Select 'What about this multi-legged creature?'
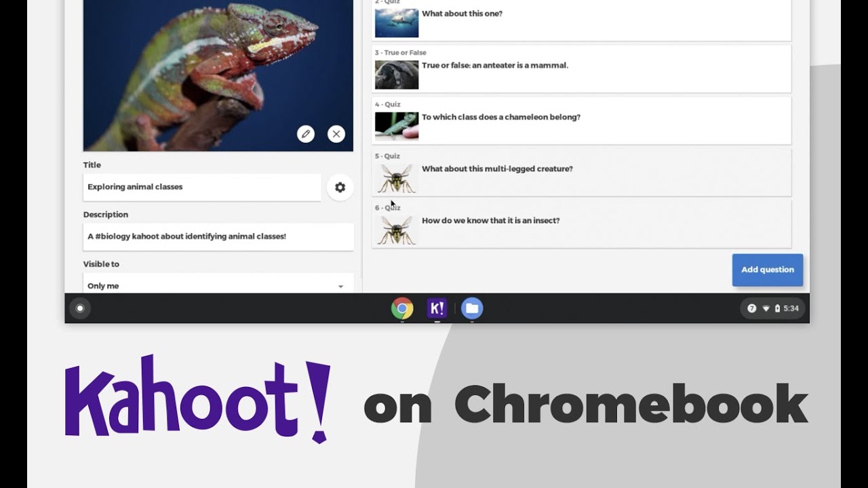Image resolution: width=868 pixels, height=488 pixels. point(497,169)
